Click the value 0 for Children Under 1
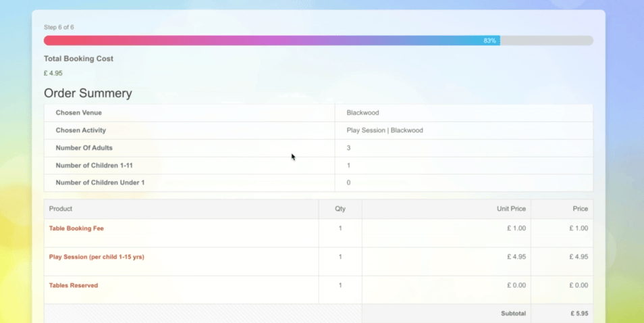Screen dimensions: 644x323 pyautogui.click(x=349, y=183)
